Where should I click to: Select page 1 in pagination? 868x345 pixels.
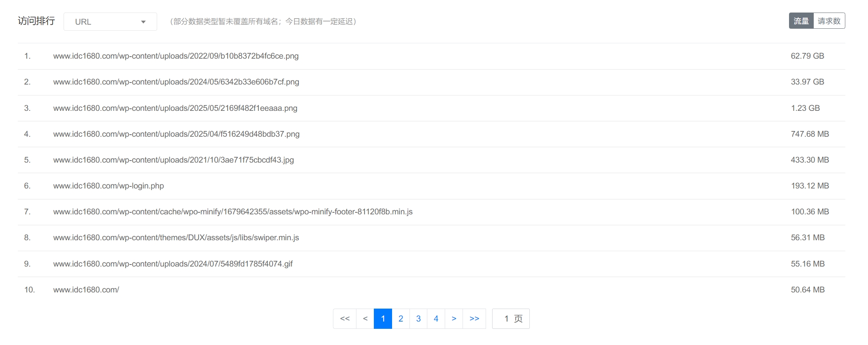pos(383,319)
